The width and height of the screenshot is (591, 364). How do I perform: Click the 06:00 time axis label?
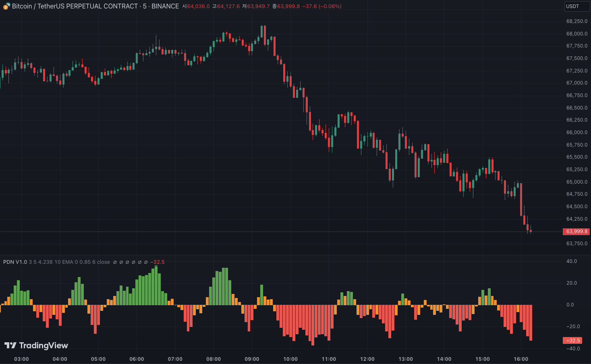tap(137, 359)
